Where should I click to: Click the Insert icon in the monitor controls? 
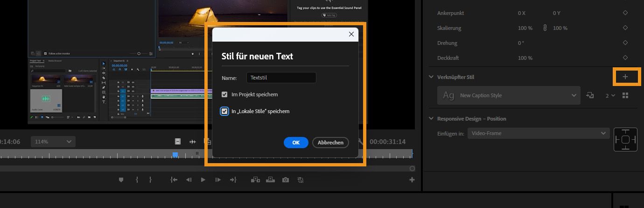click(255, 180)
